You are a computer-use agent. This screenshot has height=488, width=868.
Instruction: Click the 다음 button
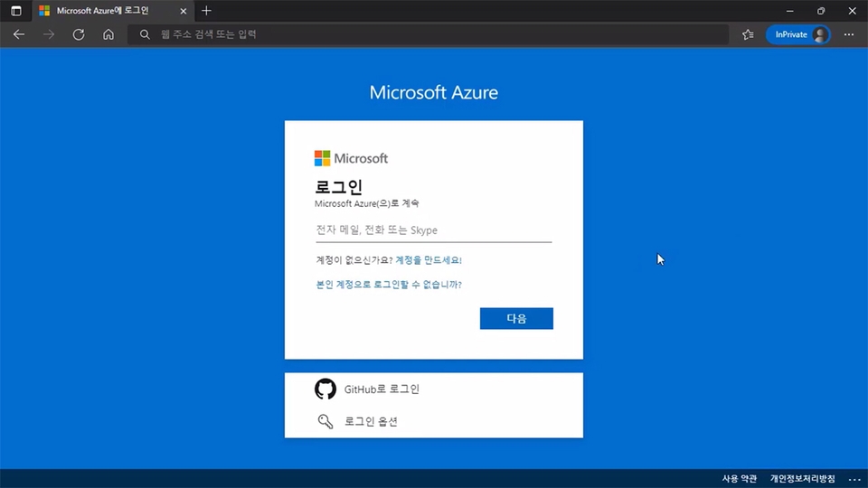point(516,318)
